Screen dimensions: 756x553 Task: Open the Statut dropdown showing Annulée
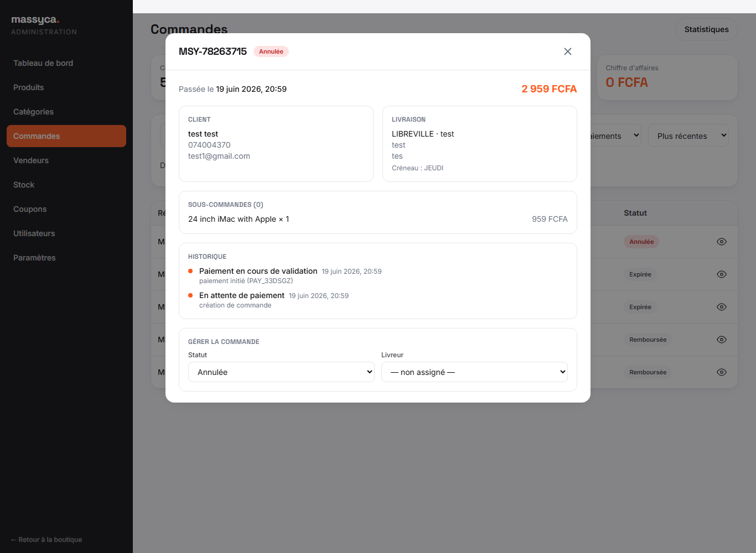tap(281, 372)
